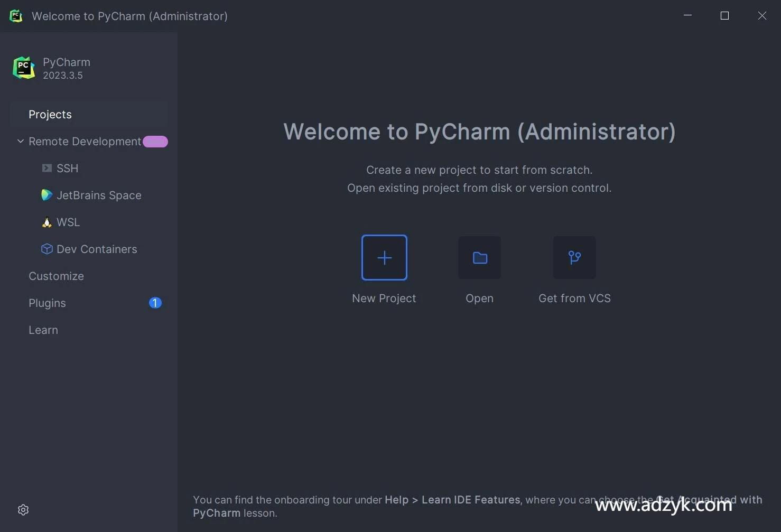Click the JetBrains Space logo icon
The width and height of the screenshot is (781, 532).
point(47,195)
